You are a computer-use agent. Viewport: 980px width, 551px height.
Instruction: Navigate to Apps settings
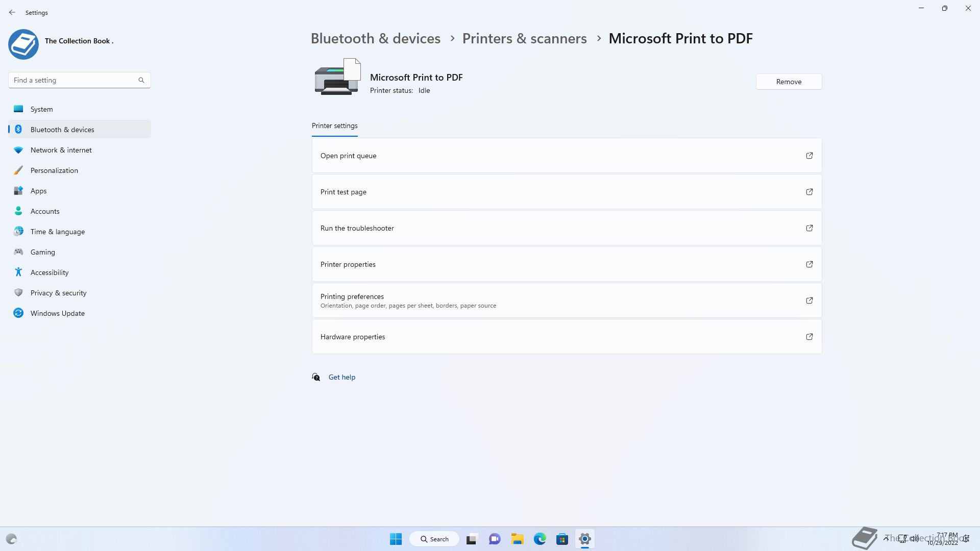(80, 191)
